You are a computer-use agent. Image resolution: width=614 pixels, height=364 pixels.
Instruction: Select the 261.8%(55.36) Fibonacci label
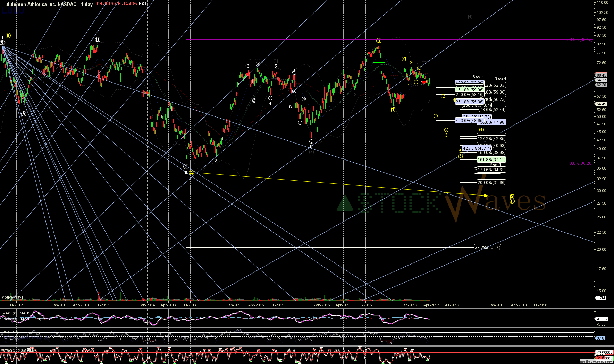469,102
